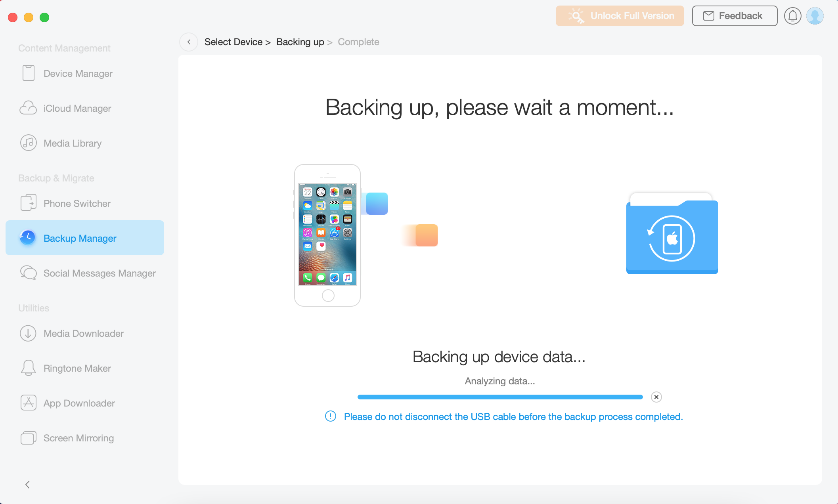Collapse the left sidebar panel
Screen dimensions: 838x504
tap(27, 485)
